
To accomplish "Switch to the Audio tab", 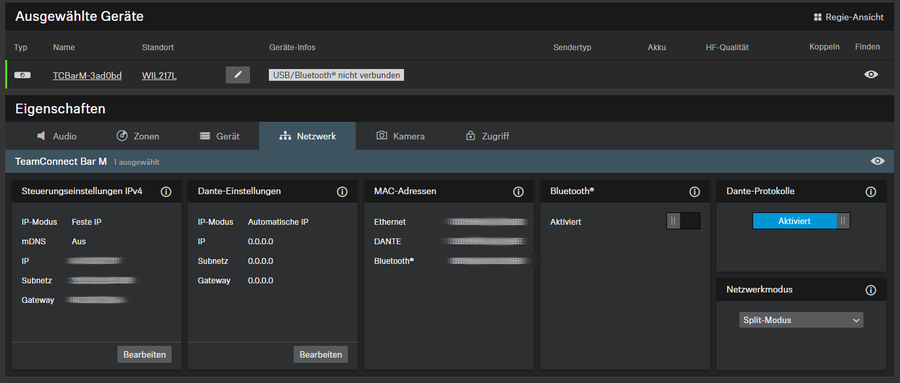I will tap(57, 136).
